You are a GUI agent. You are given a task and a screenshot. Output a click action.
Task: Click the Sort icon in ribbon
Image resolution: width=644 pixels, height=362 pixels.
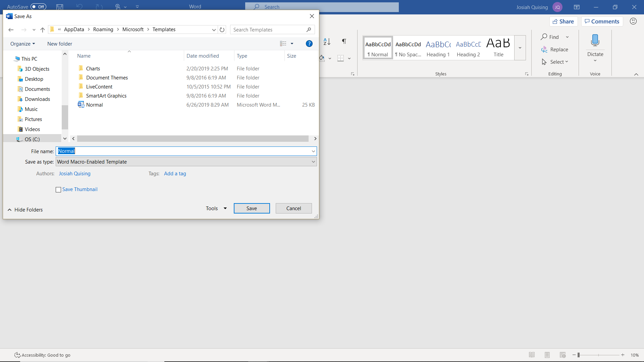click(327, 42)
